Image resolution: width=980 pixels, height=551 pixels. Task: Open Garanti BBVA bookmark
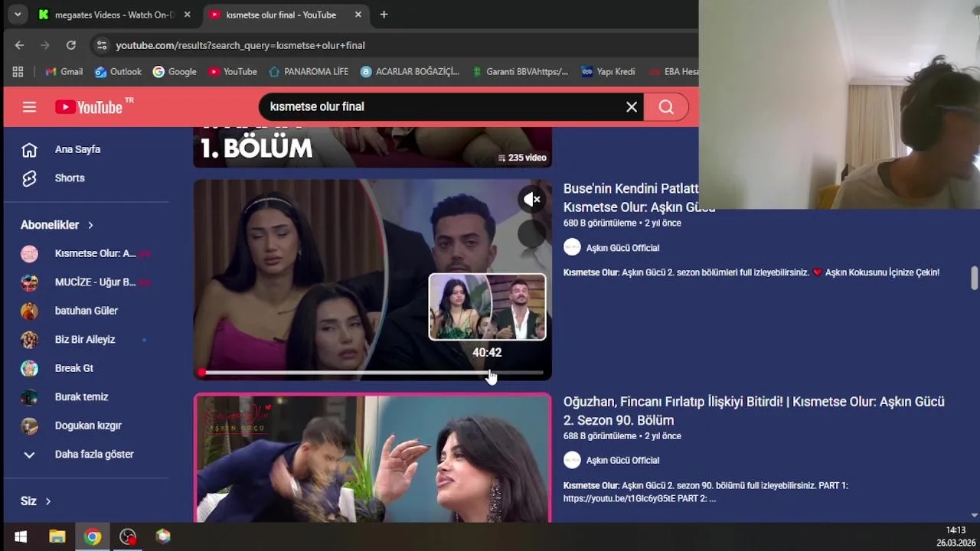pos(519,71)
